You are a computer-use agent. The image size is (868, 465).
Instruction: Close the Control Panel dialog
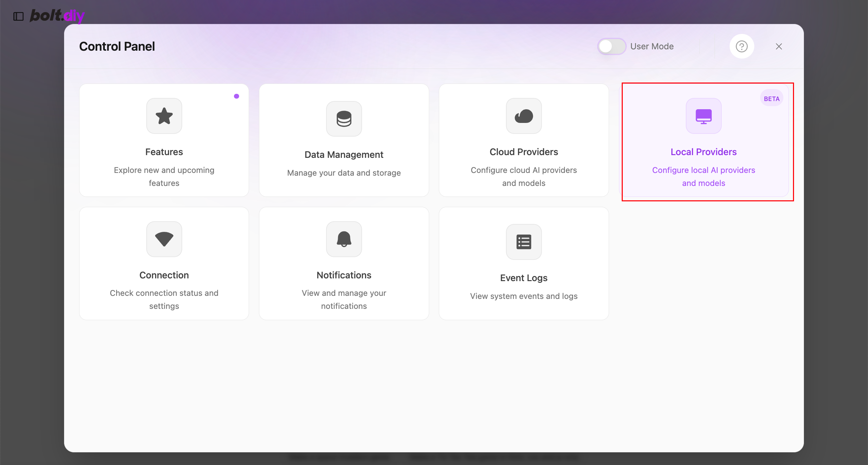click(779, 46)
